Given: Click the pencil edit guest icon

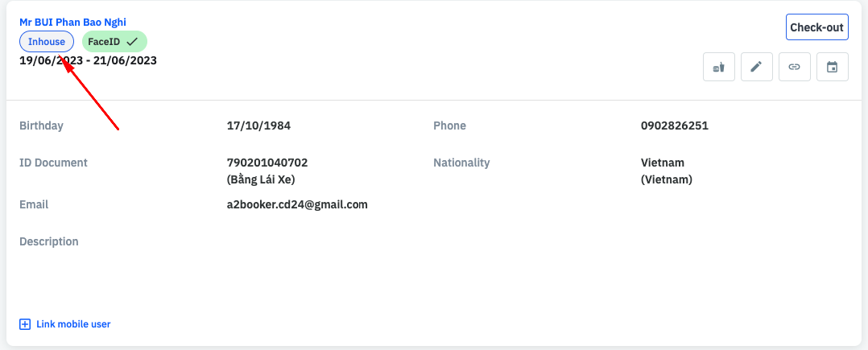Looking at the screenshot, I should pyautogui.click(x=756, y=68).
